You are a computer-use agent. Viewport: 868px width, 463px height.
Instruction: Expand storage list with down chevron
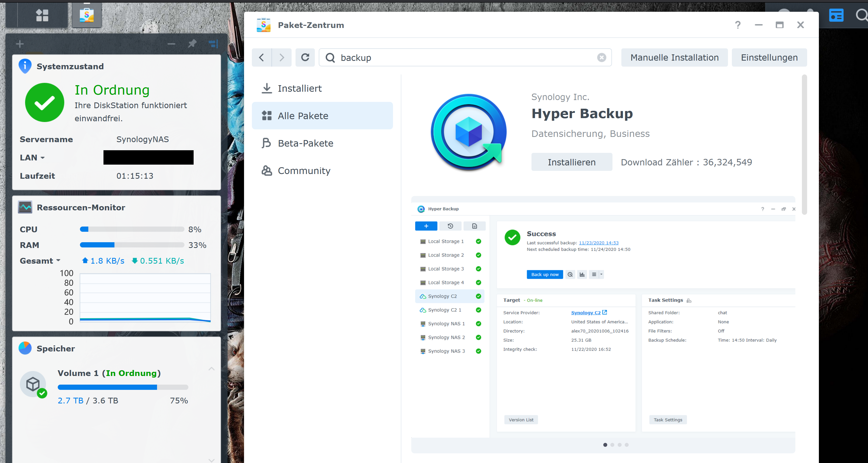click(211, 460)
